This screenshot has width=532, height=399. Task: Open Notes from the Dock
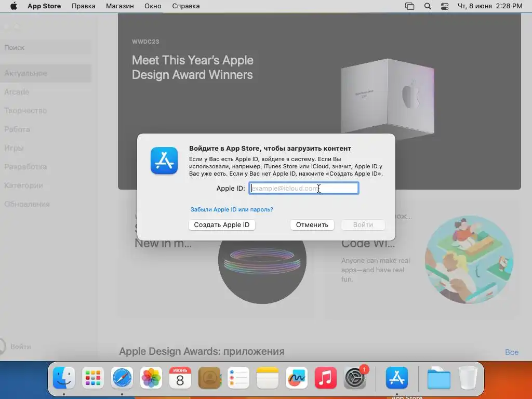click(x=268, y=377)
